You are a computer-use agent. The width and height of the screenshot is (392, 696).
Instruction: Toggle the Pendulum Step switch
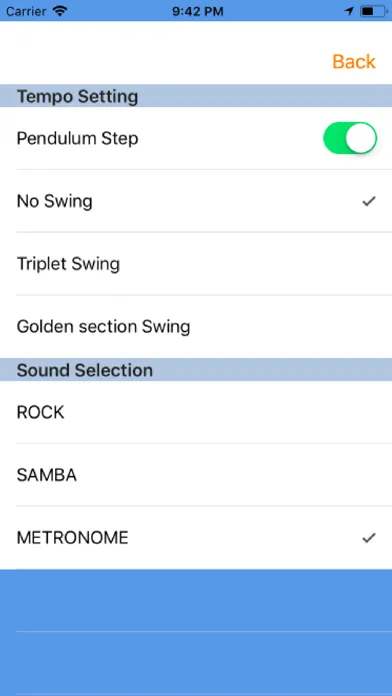(350, 138)
